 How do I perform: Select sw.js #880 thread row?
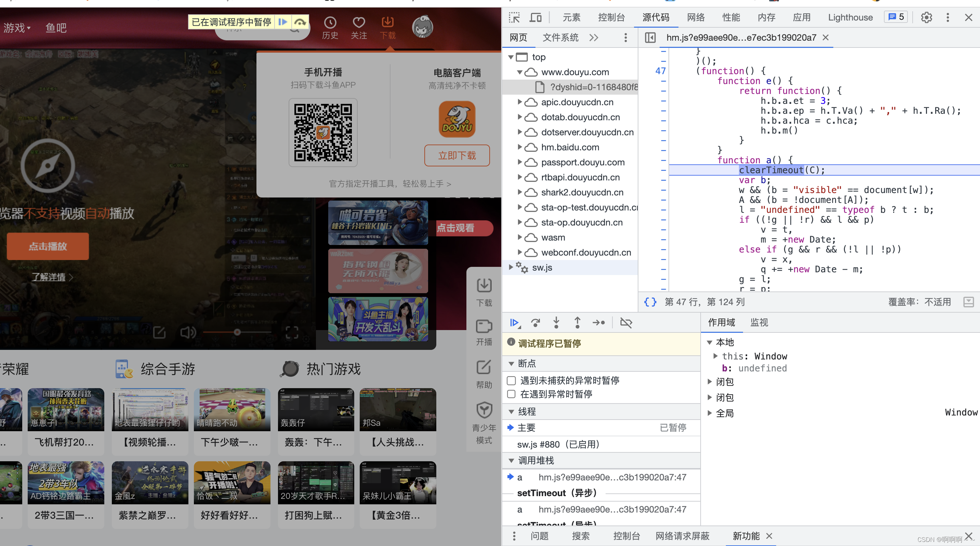coord(601,445)
